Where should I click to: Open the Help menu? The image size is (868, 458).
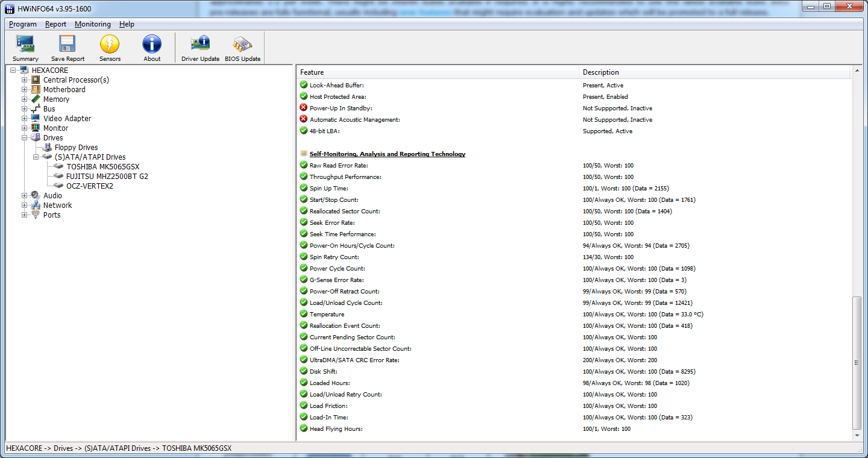coord(127,24)
